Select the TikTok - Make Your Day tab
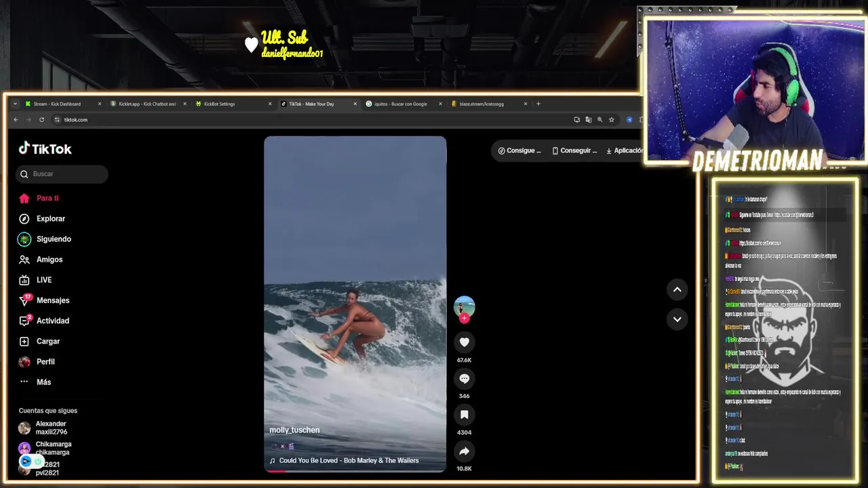Image resolution: width=868 pixels, height=488 pixels. point(319,104)
